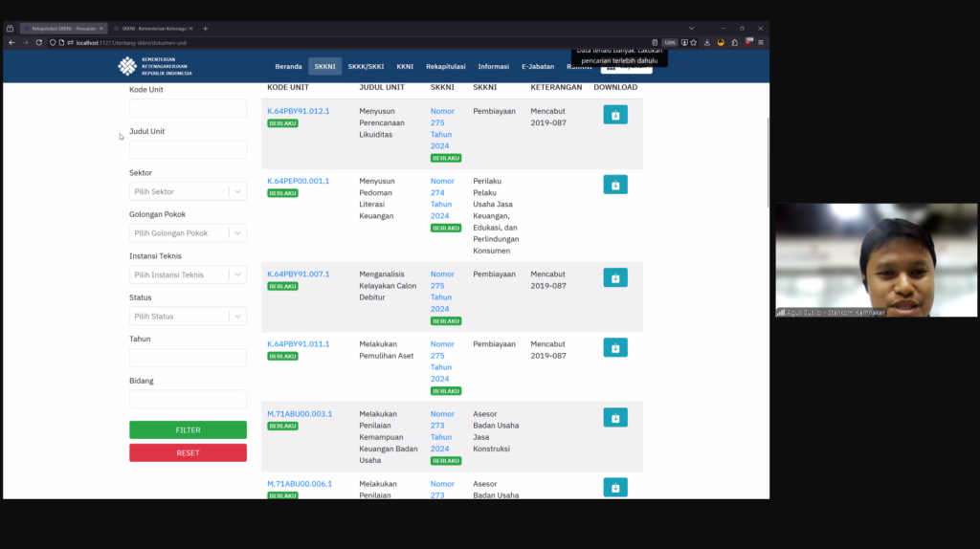Download the K.64PBY91.007.1 unit file
This screenshot has height=549, width=980.
tap(615, 277)
